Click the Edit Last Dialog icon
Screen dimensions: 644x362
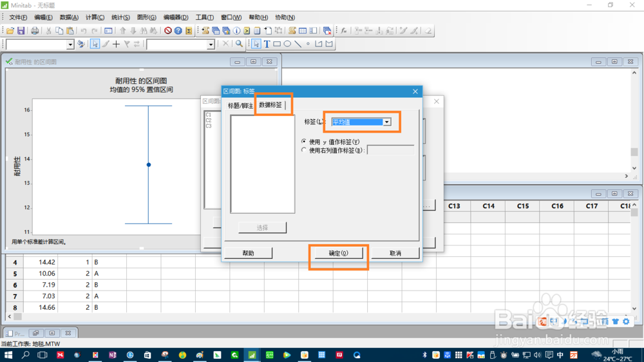[x=108, y=31]
